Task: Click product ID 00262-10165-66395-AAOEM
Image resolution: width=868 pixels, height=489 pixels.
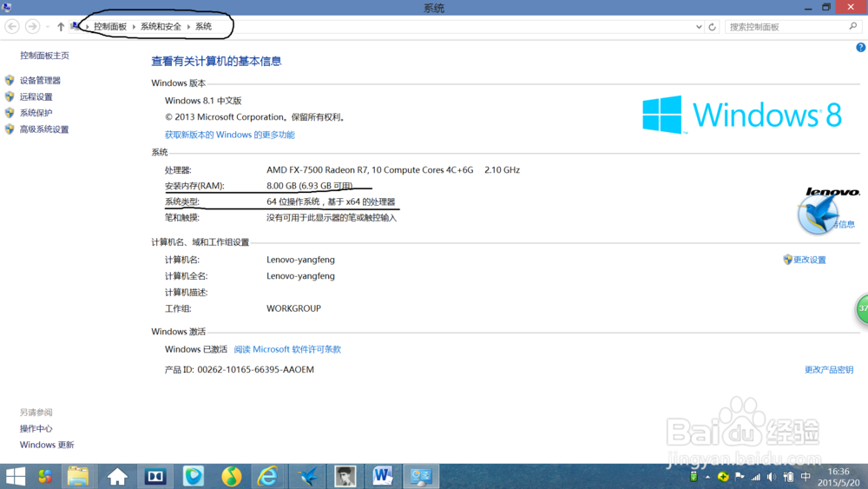Action: point(256,370)
